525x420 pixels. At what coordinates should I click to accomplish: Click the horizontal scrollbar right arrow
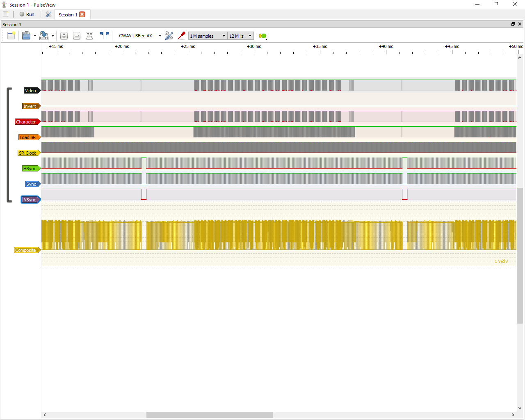[513, 415]
